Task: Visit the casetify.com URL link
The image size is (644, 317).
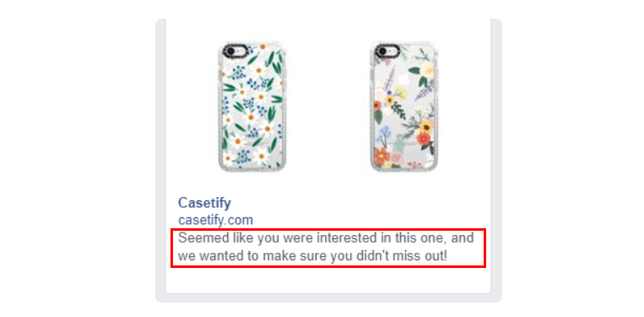Action: pyautogui.click(x=215, y=220)
